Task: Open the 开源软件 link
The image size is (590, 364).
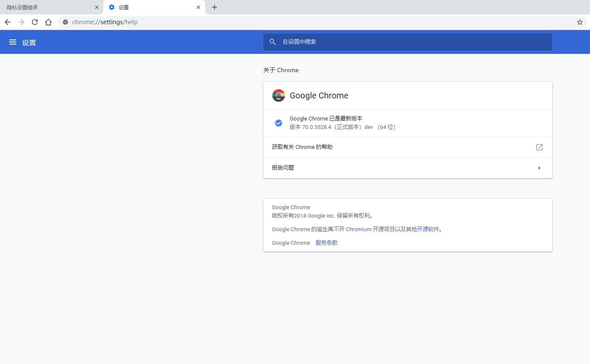Action: tap(428, 229)
